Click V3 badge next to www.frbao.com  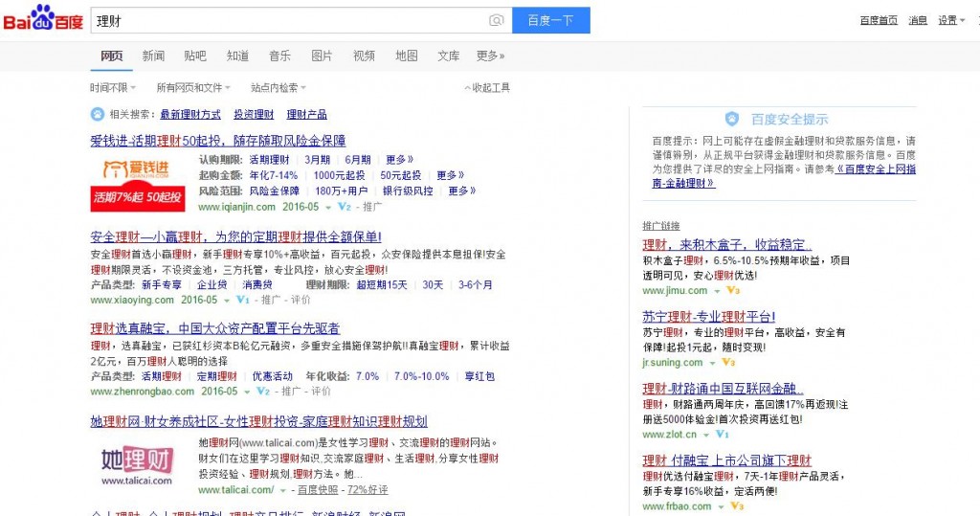tap(737, 506)
